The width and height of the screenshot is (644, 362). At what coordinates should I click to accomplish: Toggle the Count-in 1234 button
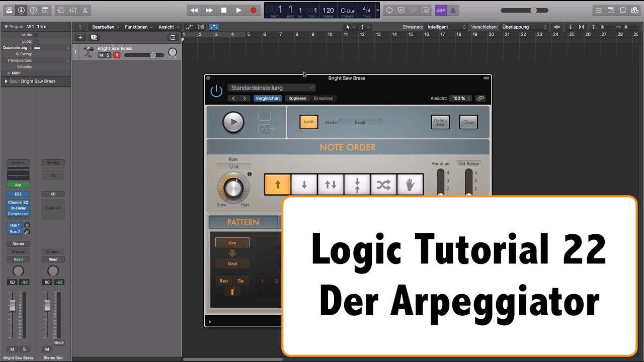click(440, 10)
